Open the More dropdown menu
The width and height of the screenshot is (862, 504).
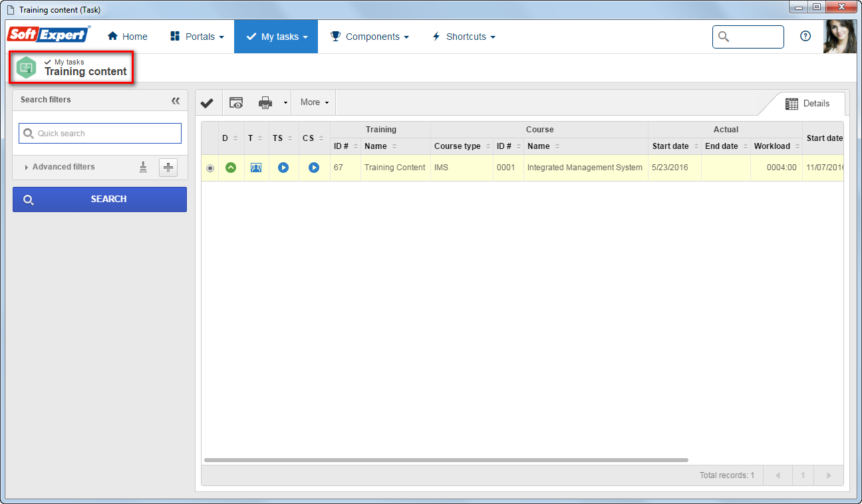(x=315, y=102)
